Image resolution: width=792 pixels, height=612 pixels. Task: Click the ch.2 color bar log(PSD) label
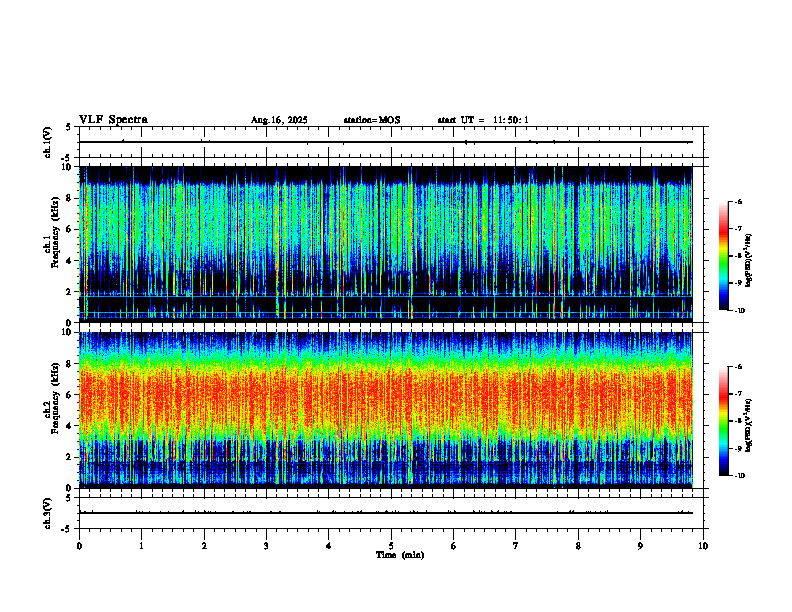(750, 425)
